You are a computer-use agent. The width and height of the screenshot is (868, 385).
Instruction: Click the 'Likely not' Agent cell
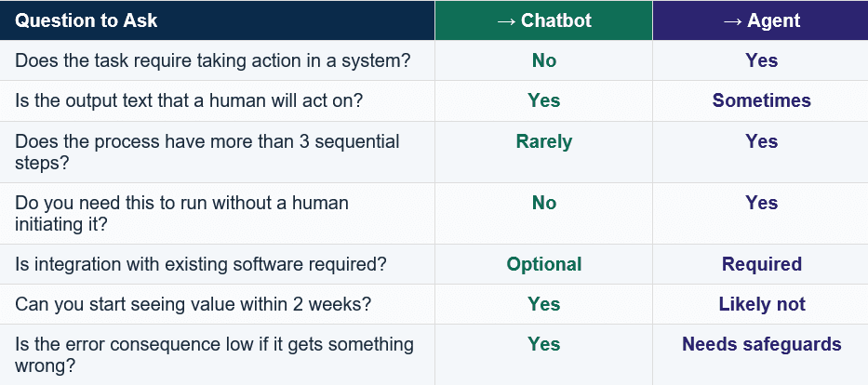click(761, 304)
